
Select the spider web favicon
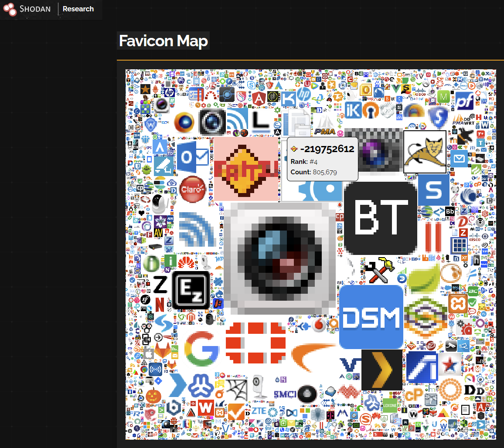click(237, 390)
